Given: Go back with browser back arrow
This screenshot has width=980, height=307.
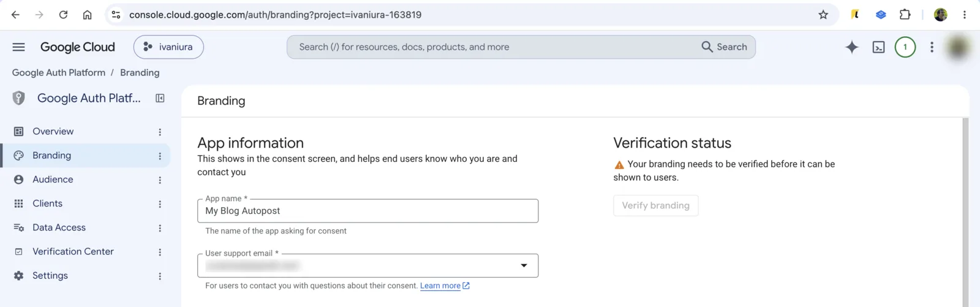Looking at the screenshot, I should [15, 15].
